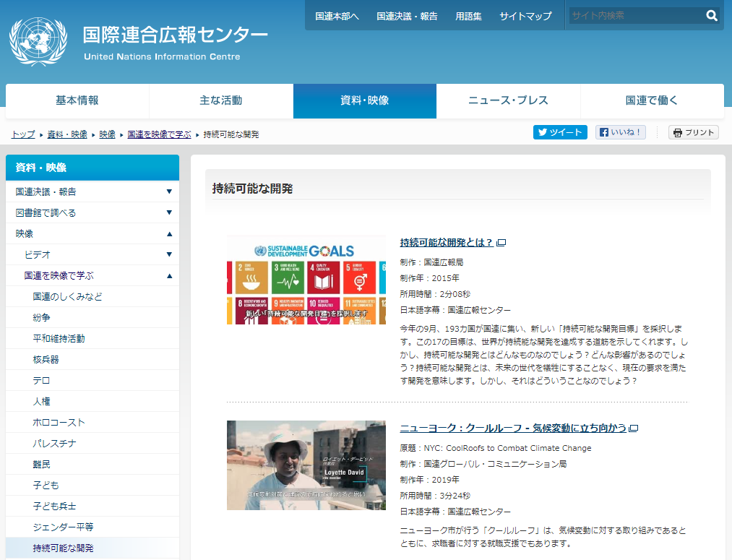Collapse the 映像 sidebar section
Screen dimensions: 732x560
point(169,234)
